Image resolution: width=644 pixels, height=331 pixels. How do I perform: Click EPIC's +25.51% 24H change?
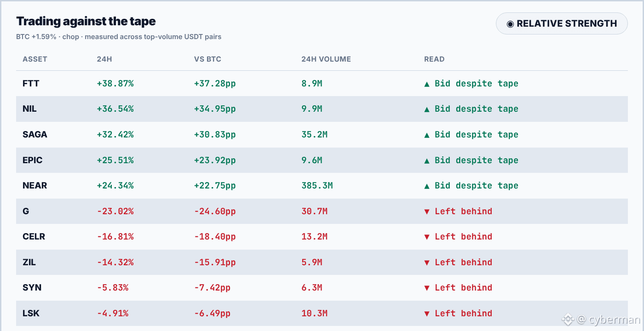point(115,160)
